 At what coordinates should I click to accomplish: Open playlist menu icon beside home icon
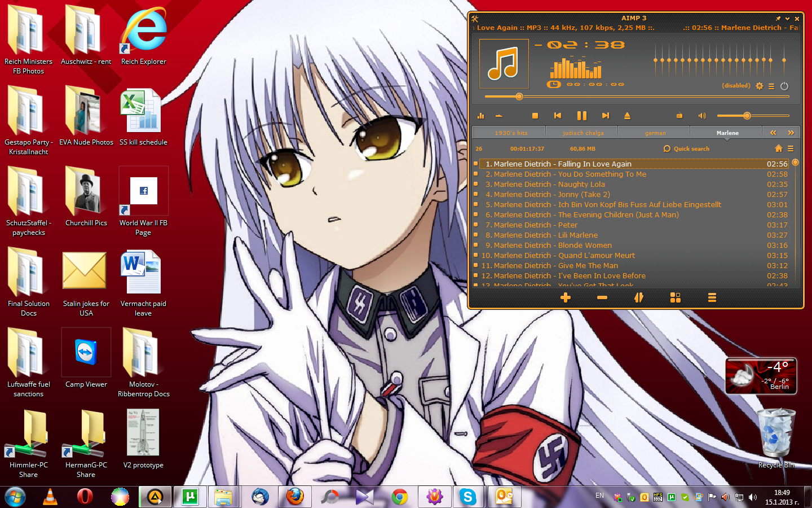click(791, 148)
